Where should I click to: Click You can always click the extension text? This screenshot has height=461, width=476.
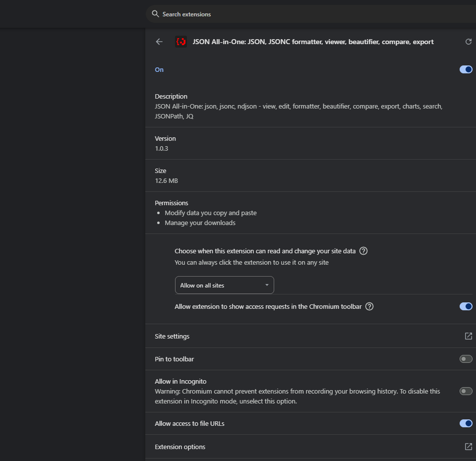pos(252,263)
